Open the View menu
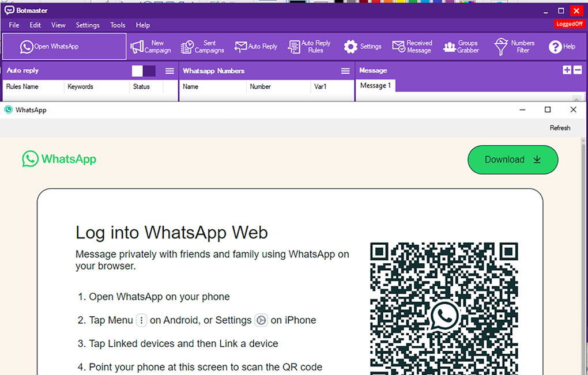This screenshot has height=375, width=588. 58,25
